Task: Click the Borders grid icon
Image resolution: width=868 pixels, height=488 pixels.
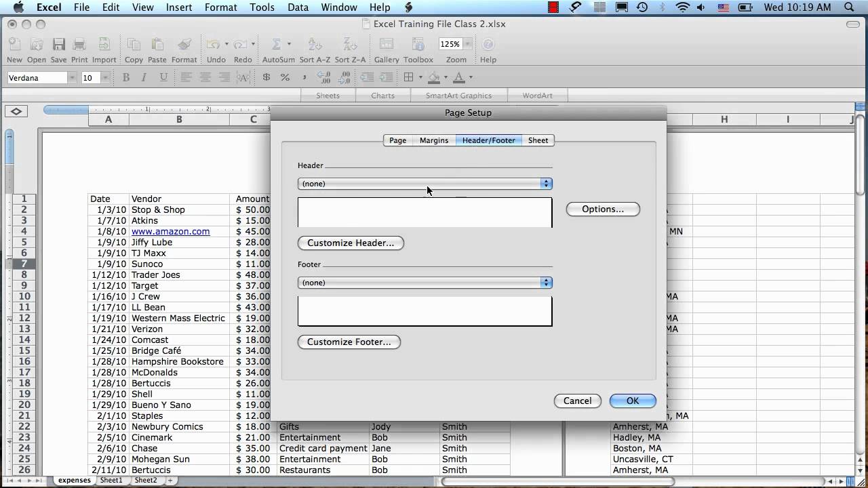Action: pos(408,77)
